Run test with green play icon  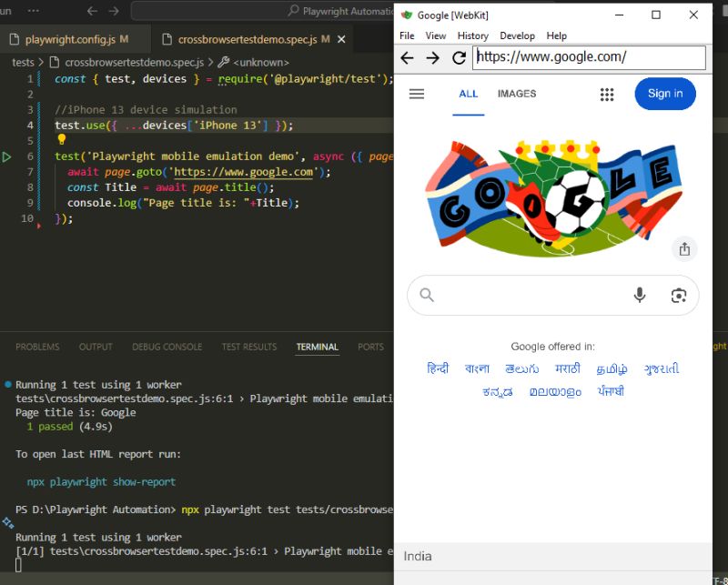pyautogui.click(x=6, y=156)
